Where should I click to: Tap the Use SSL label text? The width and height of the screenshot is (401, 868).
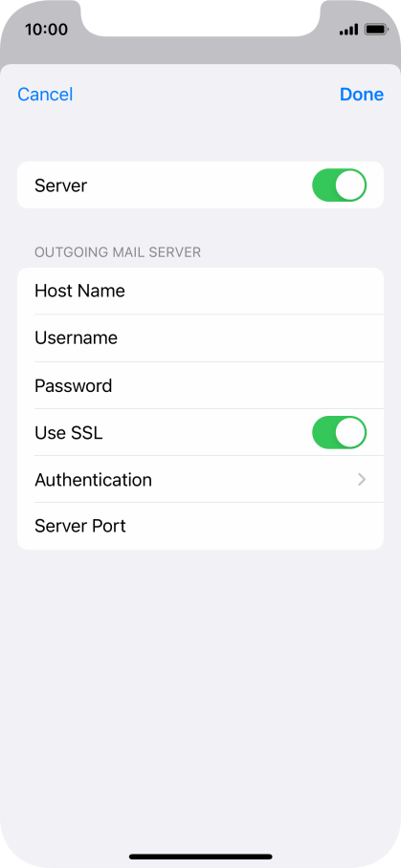click(69, 433)
